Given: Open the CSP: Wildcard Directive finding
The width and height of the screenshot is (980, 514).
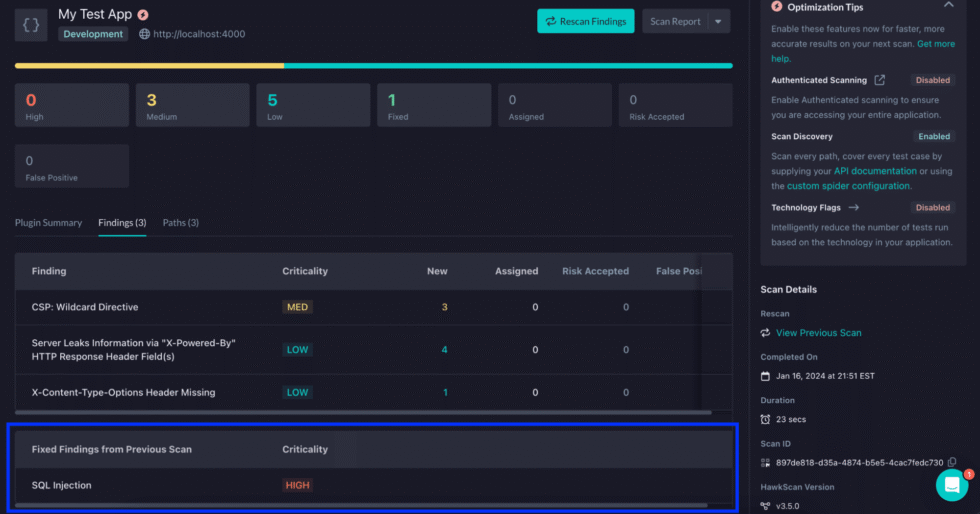Looking at the screenshot, I should (x=85, y=307).
